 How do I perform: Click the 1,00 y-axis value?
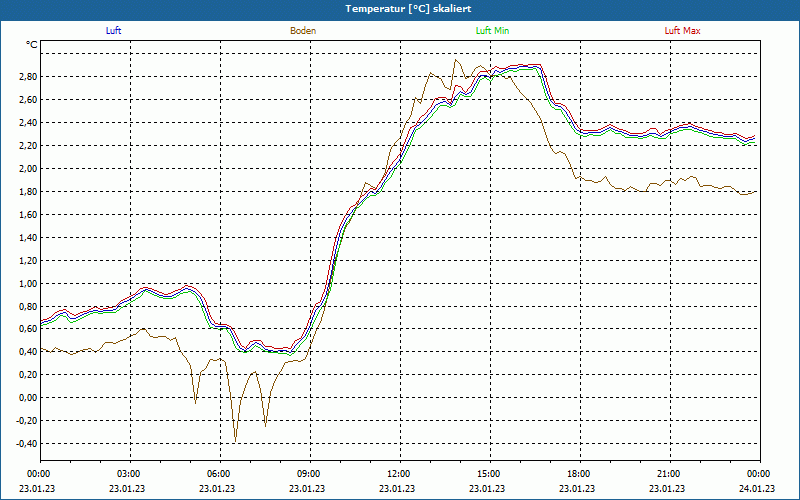(x=28, y=284)
